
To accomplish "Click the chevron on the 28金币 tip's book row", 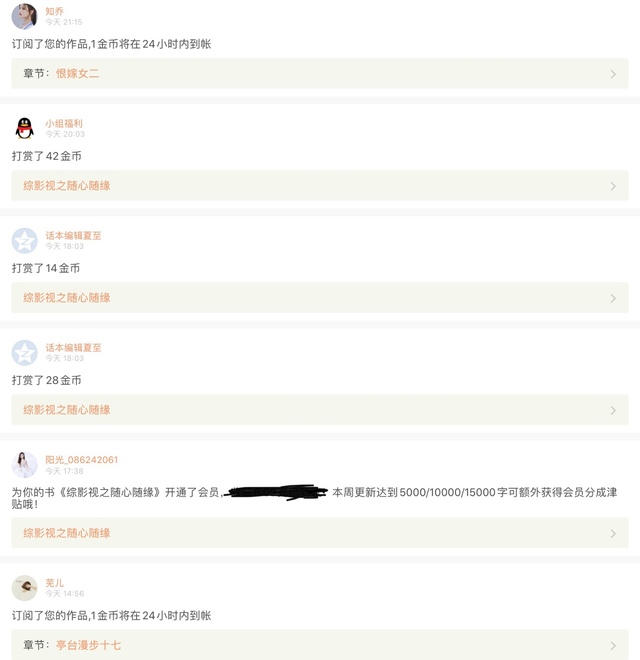I will [613, 410].
